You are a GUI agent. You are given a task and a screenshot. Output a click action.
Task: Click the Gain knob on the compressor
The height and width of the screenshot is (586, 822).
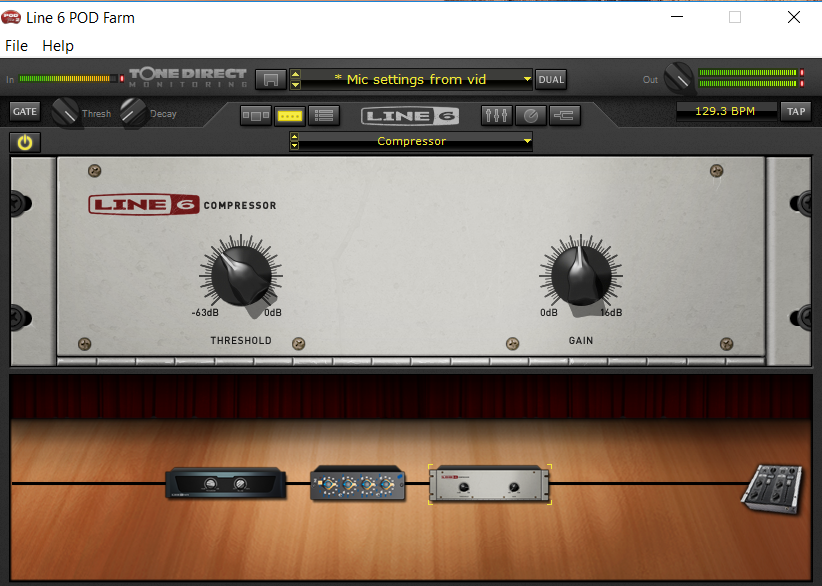pos(581,276)
